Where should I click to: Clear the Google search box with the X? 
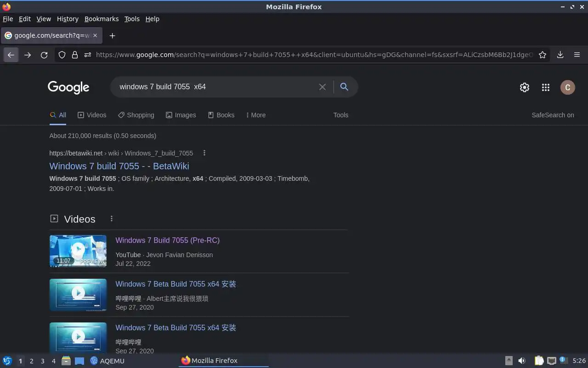(x=322, y=87)
